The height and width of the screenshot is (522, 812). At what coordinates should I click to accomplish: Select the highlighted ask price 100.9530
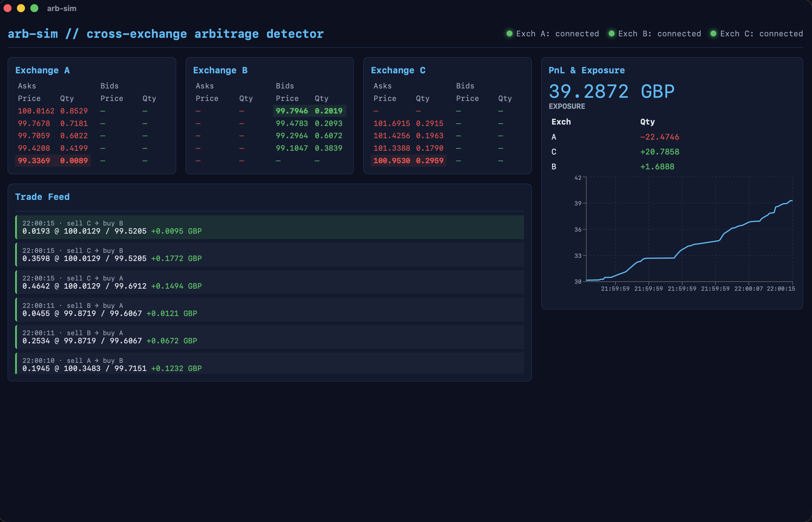pyautogui.click(x=391, y=161)
